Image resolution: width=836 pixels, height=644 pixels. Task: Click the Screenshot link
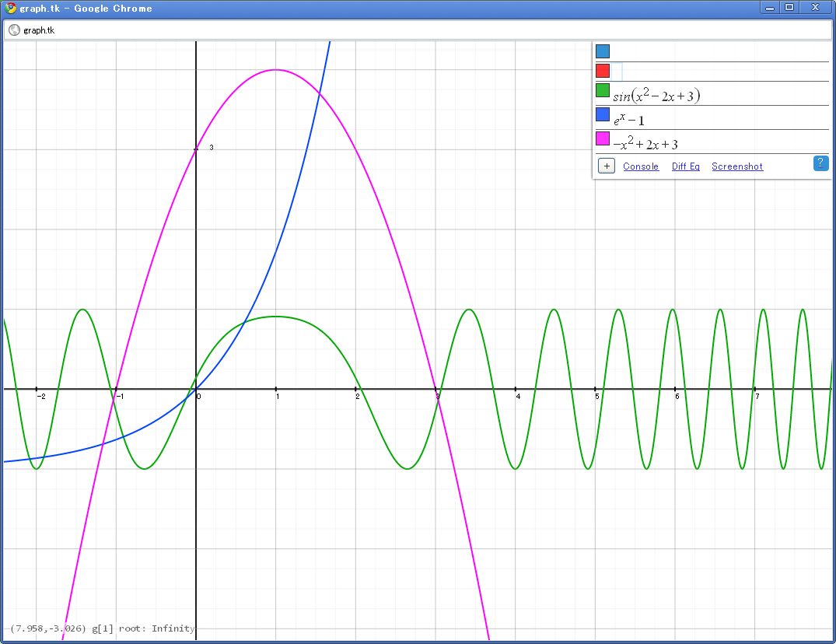737,166
